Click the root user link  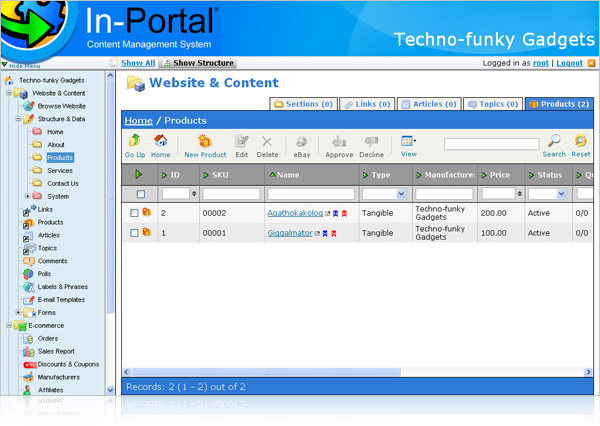[x=541, y=63]
